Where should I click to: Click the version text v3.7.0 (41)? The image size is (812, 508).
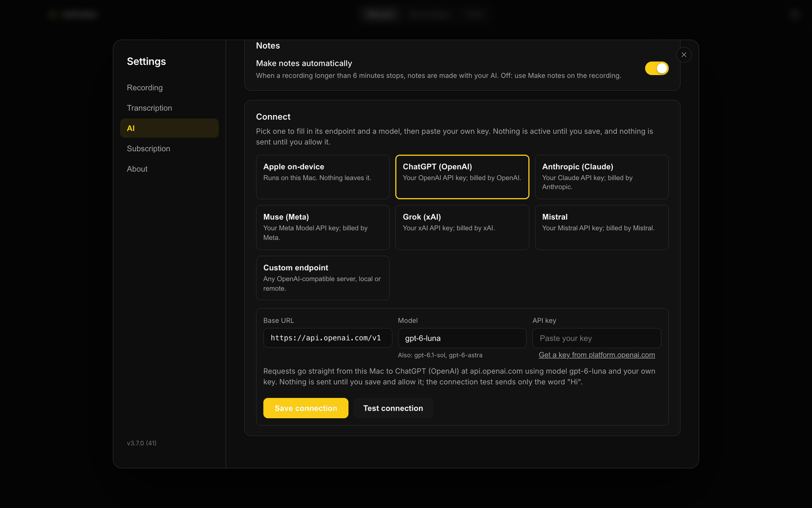pyautogui.click(x=142, y=443)
